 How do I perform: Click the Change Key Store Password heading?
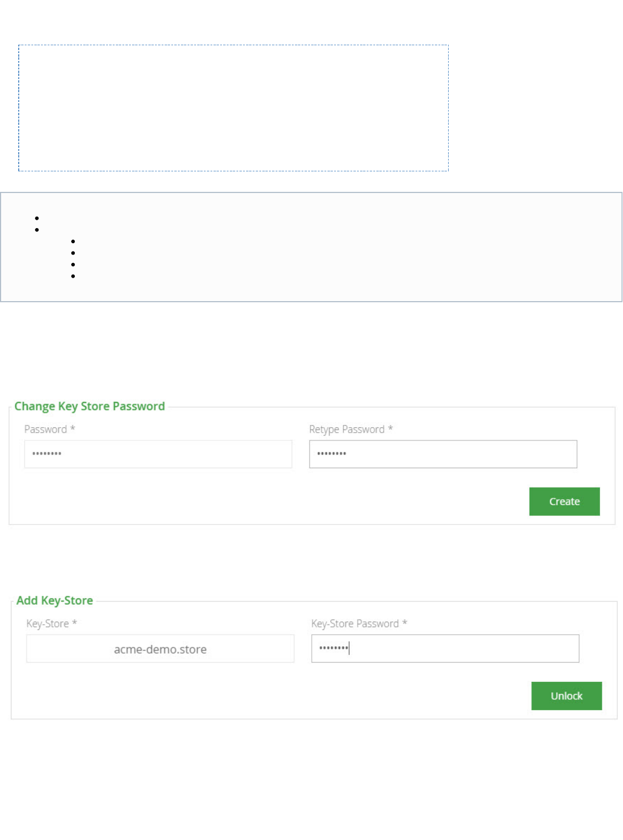coord(90,406)
